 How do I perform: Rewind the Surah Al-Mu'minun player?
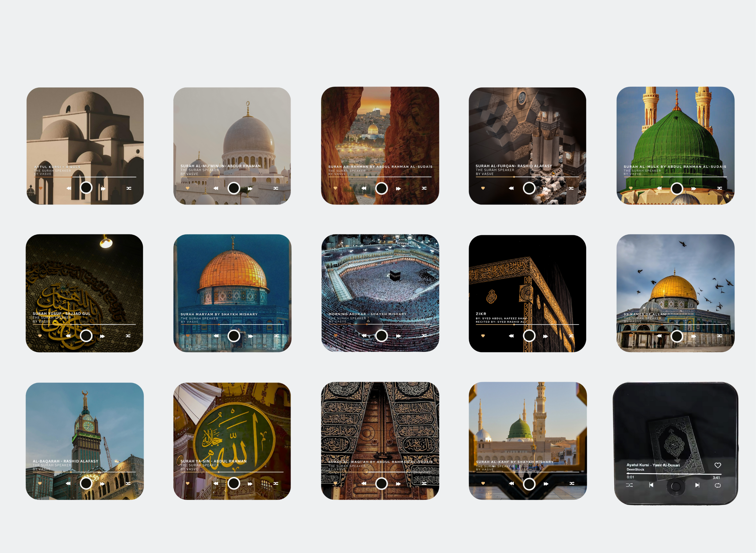216,188
